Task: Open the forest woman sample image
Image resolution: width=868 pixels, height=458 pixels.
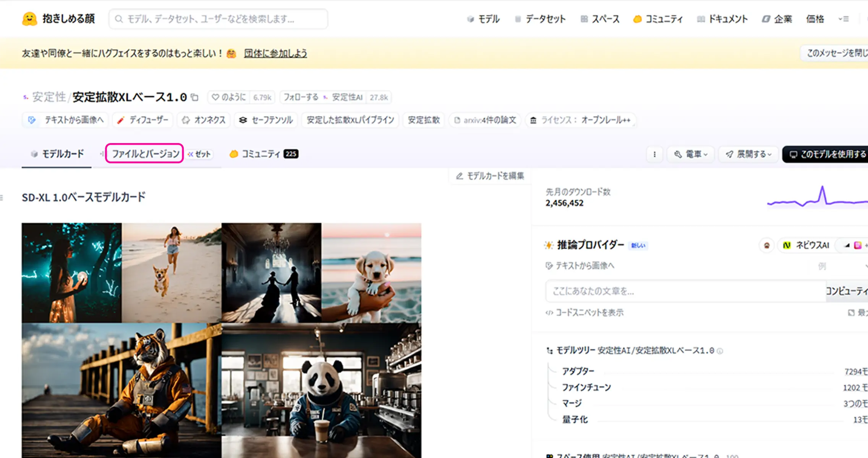Action: click(x=72, y=273)
